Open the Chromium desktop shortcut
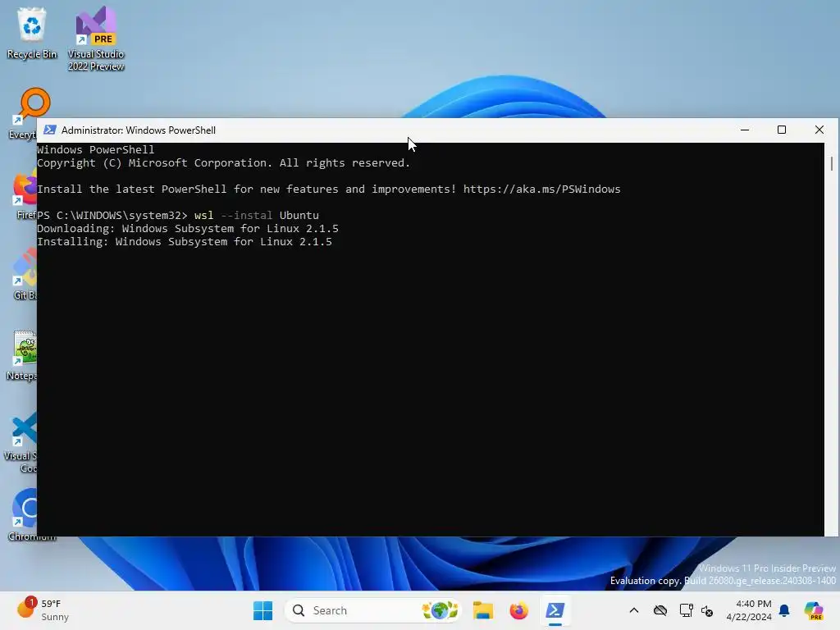The image size is (840, 630). click(x=24, y=515)
